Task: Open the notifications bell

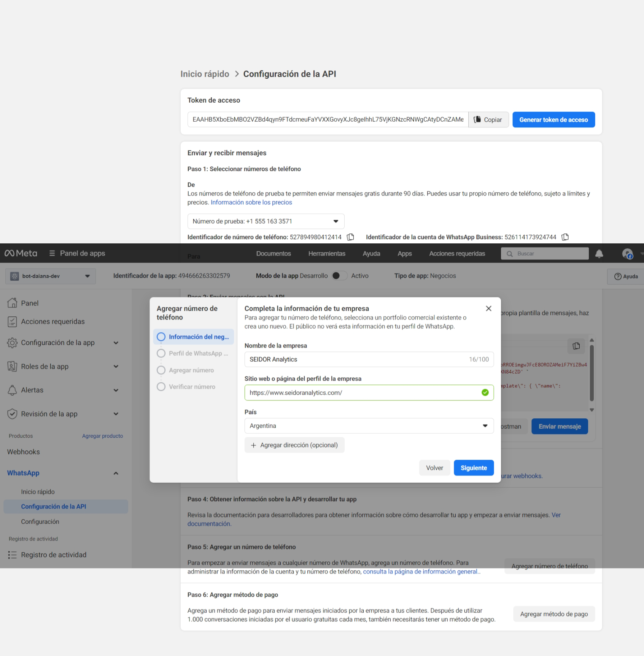Action: 599,254
